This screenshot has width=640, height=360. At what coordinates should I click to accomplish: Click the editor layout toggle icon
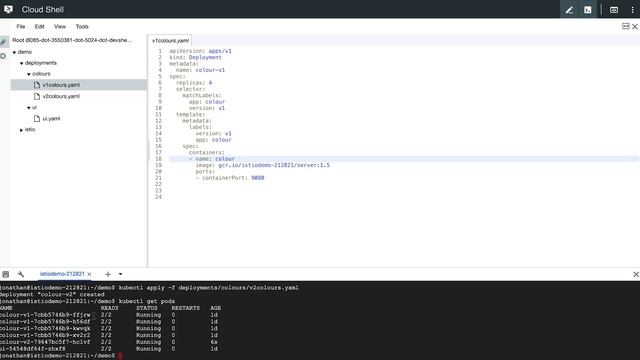(626, 26)
